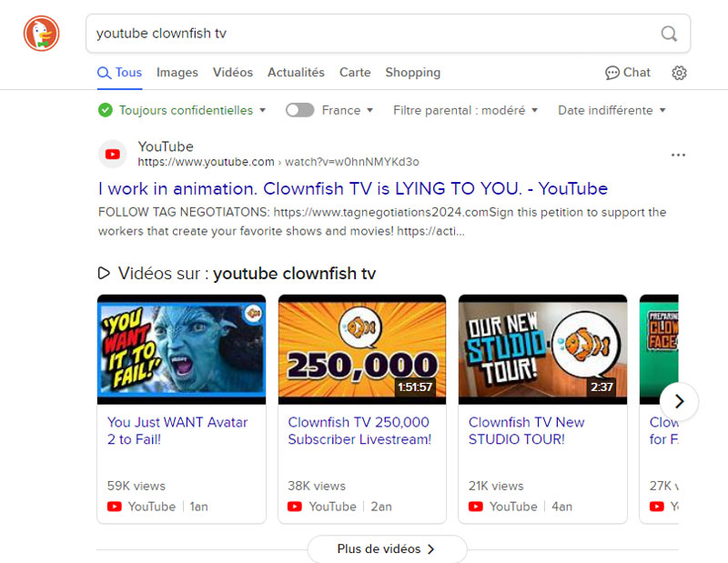Switch to the Carte tab
This screenshot has width=728, height=563.
[355, 73]
